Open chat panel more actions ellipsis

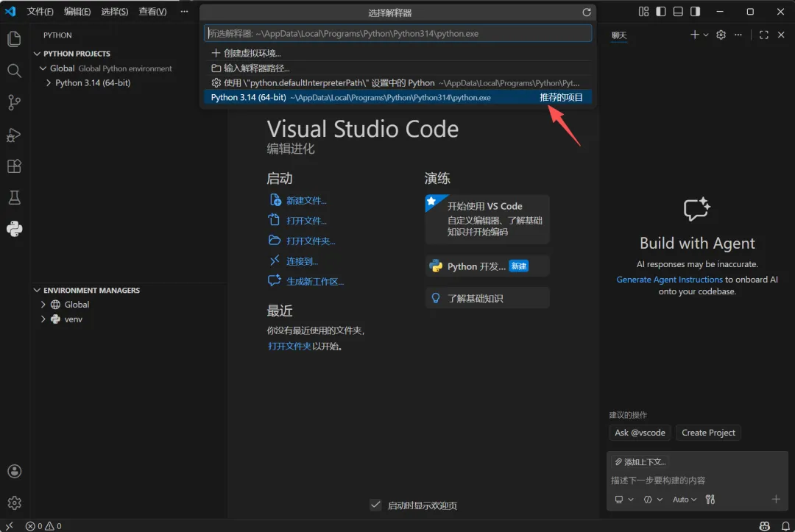738,35
